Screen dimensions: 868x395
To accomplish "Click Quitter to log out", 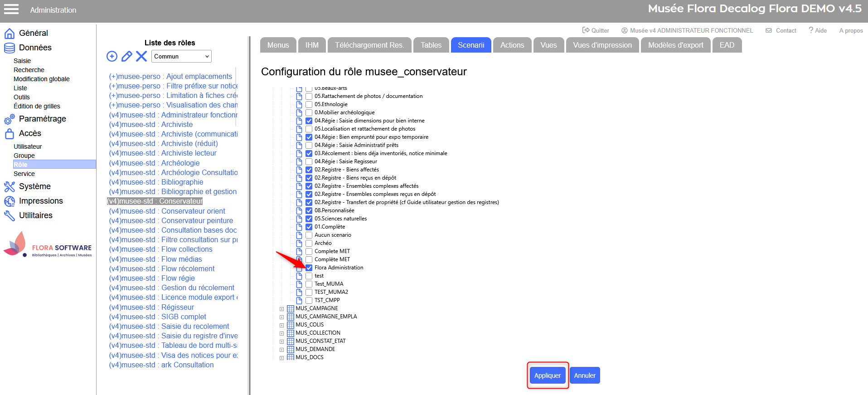I will 596,31.
